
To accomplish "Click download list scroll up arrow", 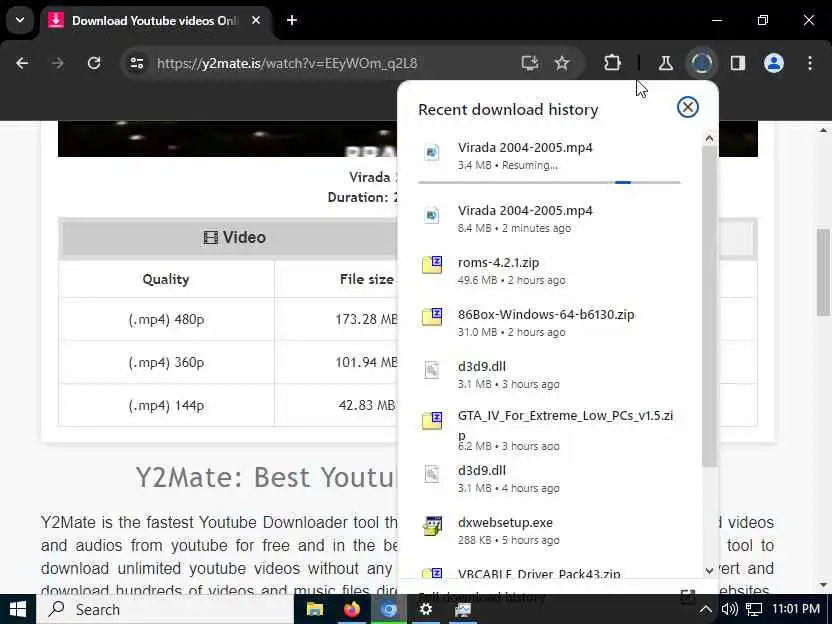I will 709,138.
